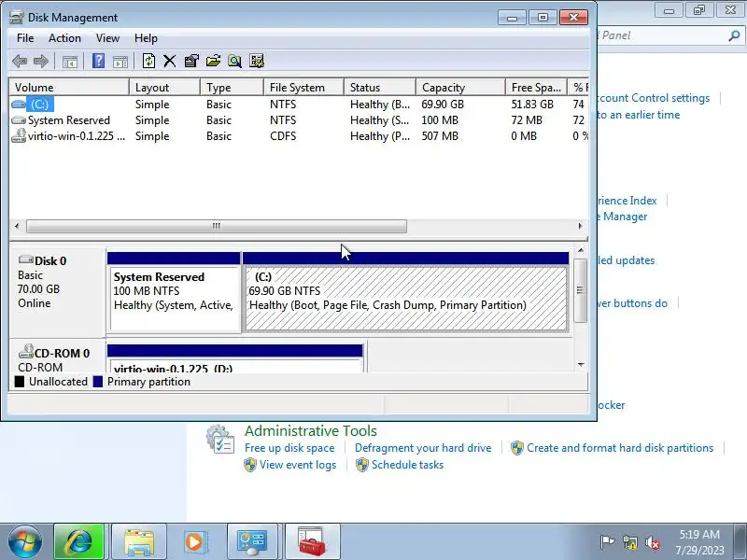
Task: Click Action Center flag tray icon
Action: click(607, 542)
